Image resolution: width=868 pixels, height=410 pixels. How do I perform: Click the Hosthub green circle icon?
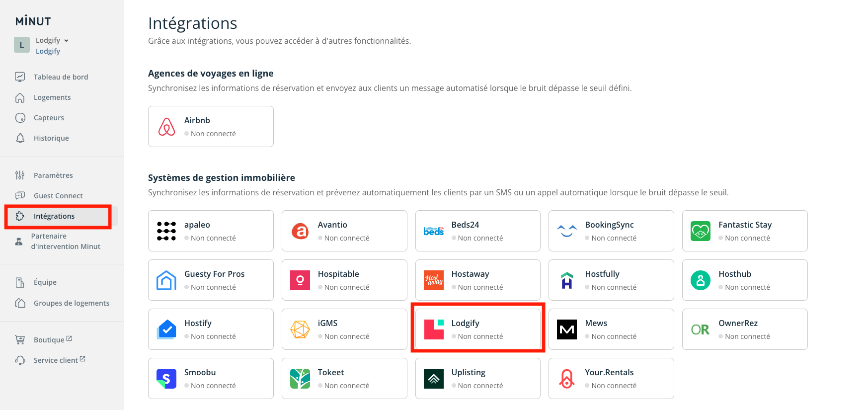[x=701, y=280]
